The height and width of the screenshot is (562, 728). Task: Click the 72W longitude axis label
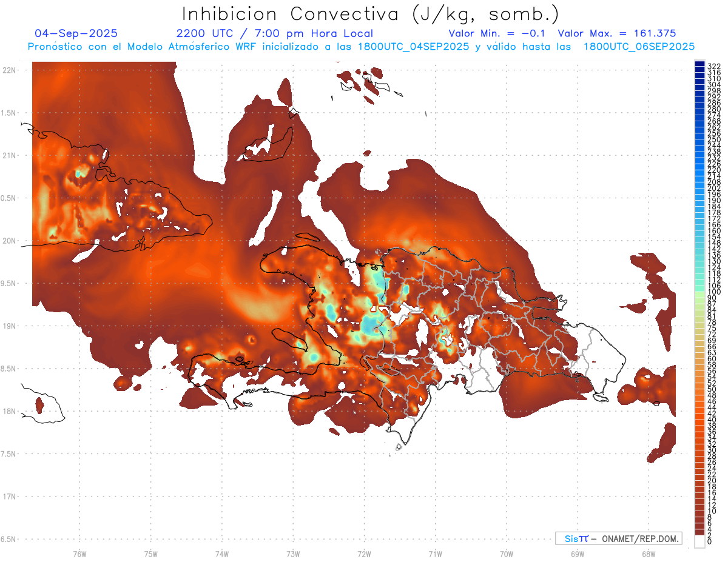pos(364,554)
